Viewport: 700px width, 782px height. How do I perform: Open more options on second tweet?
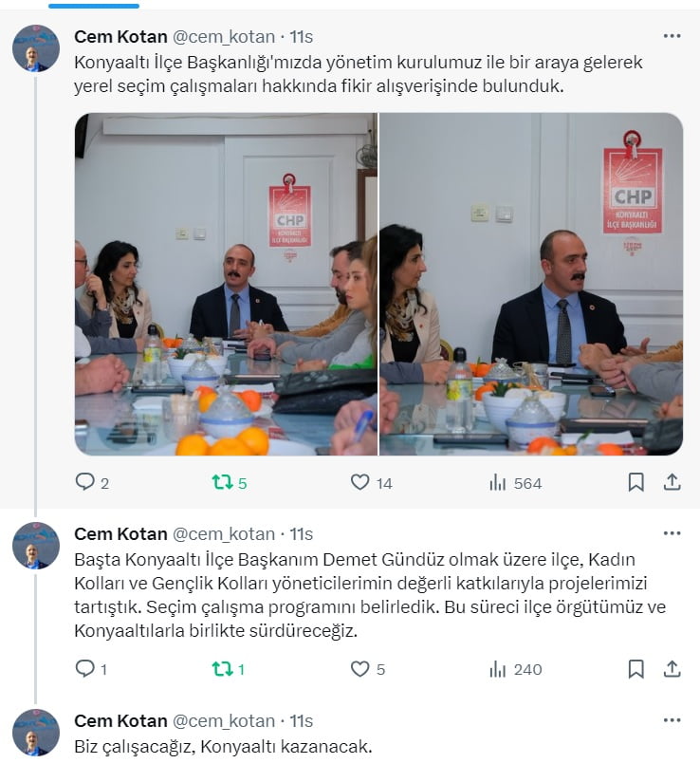[672, 533]
